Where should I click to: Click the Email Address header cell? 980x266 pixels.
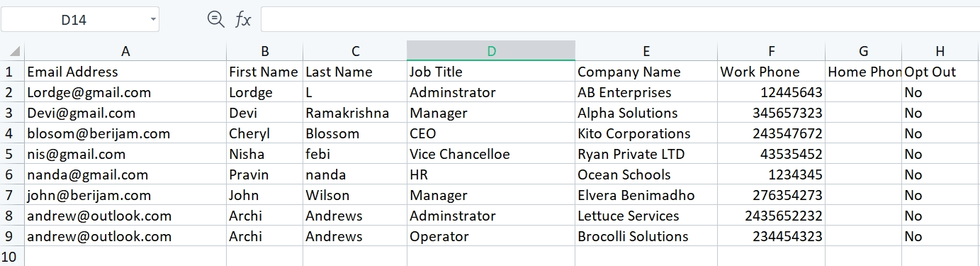[x=125, y=72]
